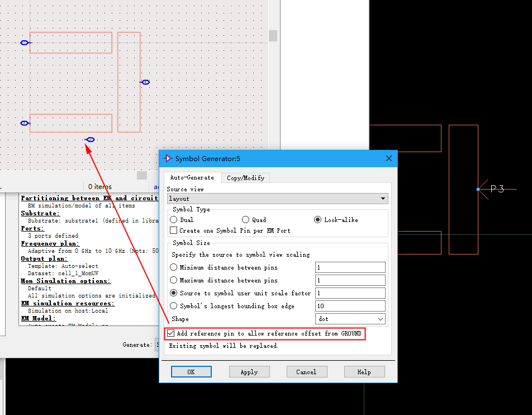Click the Symbol Generator title bar icon

(168, 159)
